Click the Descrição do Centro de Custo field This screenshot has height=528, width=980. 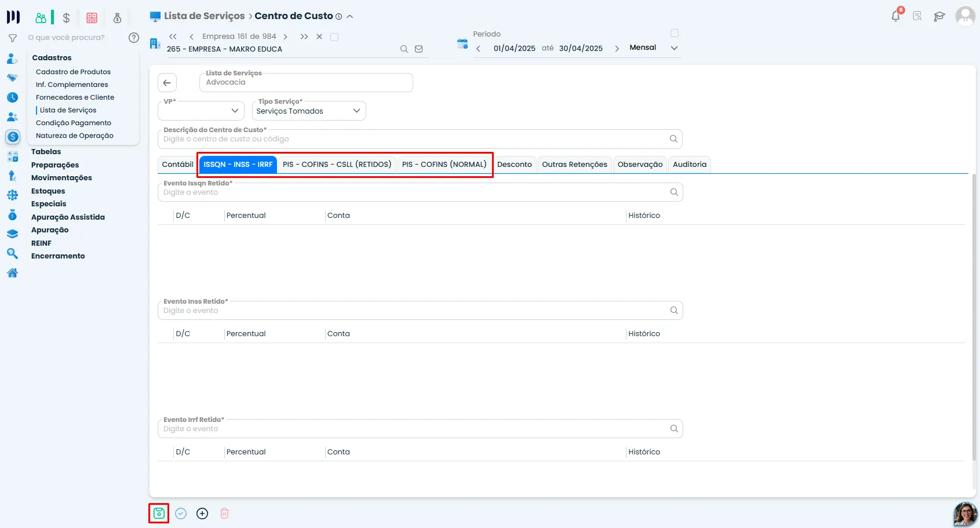(420, 139)
